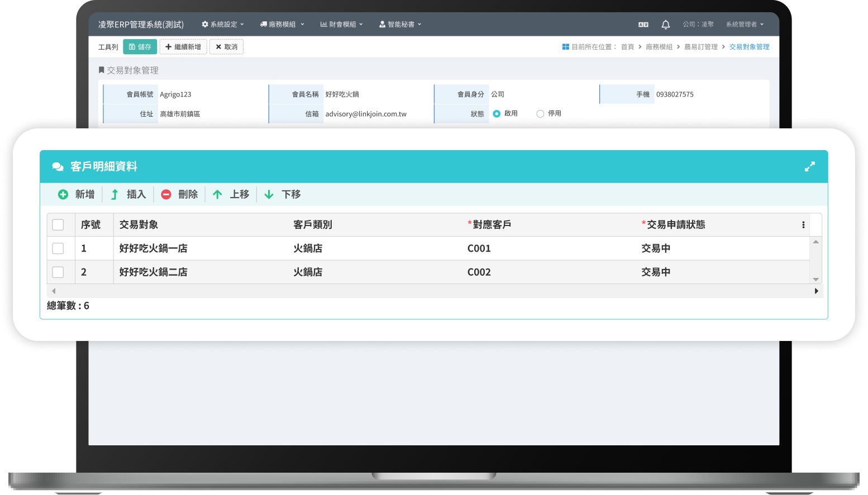Open the 財會模組 dropdown menu

341,24
